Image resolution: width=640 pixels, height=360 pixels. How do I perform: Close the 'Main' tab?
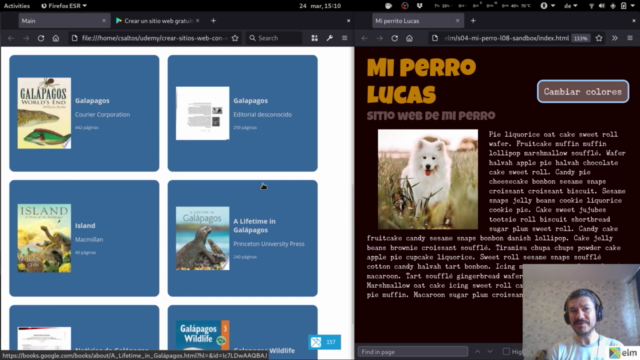[x=104, y=20]
